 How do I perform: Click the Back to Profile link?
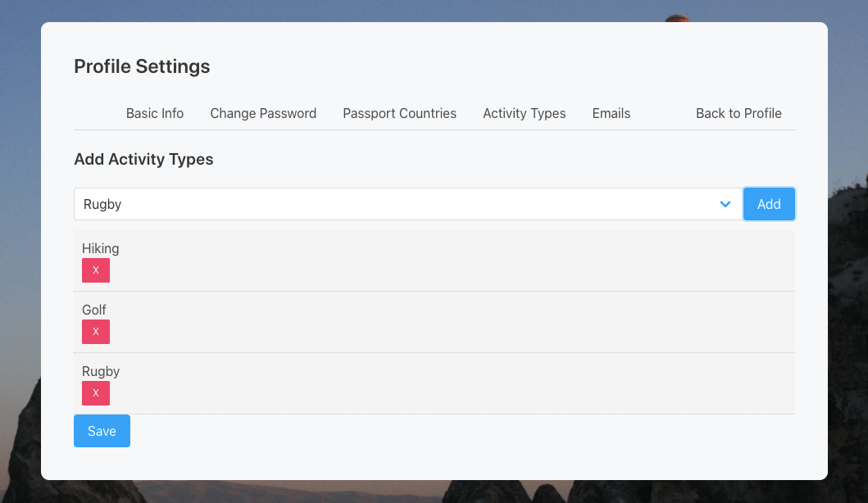pos(738,113)
